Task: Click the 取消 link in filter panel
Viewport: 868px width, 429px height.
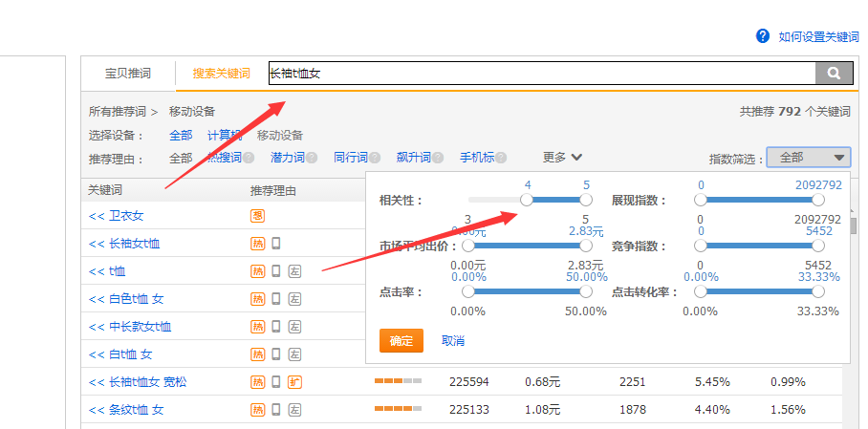Action: coord(452,340)
